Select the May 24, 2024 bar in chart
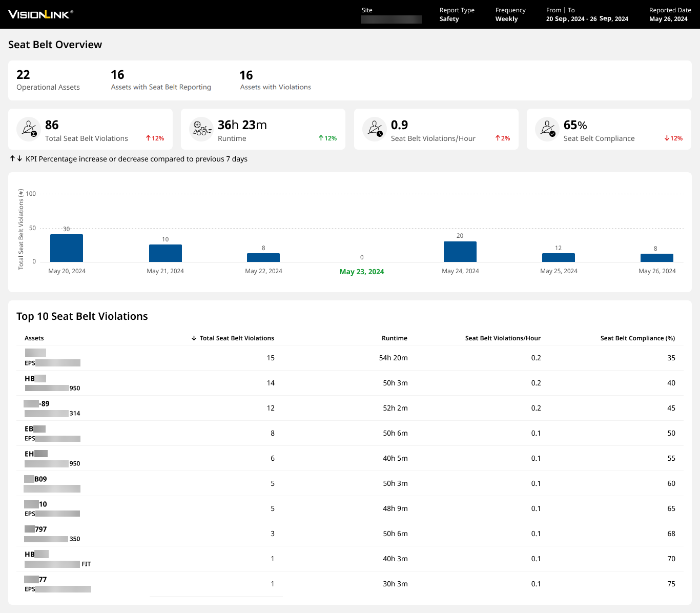This screenshot has height=613, width=700. coord(460,252)
